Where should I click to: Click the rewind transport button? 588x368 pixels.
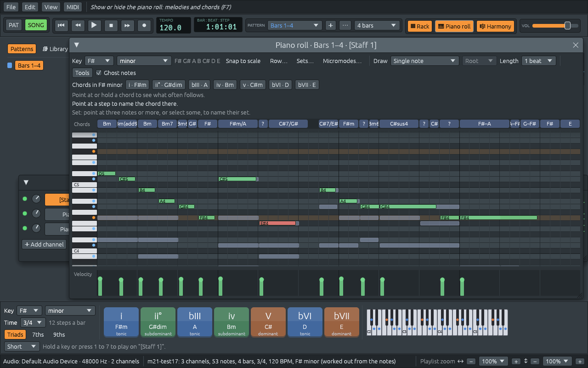pyautogui.click(x=78, y=25)
